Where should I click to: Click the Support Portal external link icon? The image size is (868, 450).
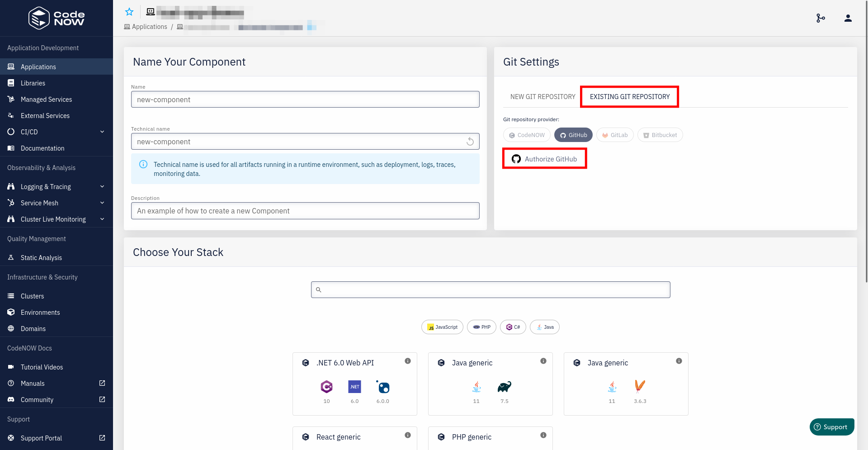point(102,438)
